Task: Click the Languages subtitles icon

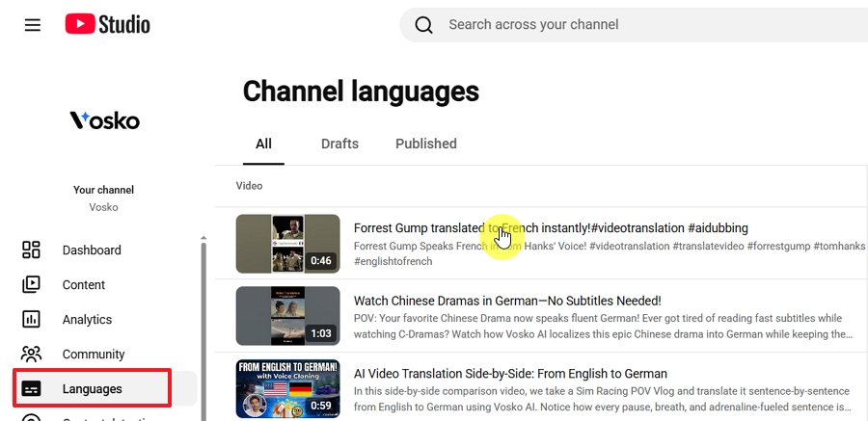Action: pyautogui.click(x=31, y=389)
